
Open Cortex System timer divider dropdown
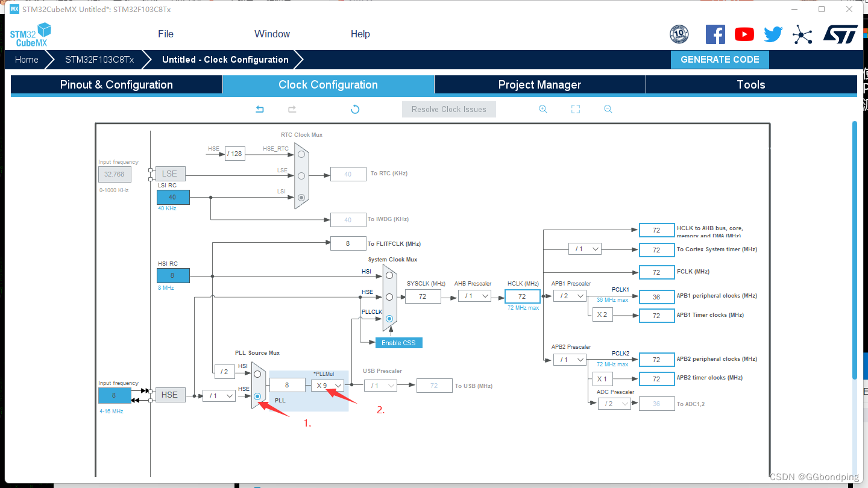[585, 249]
